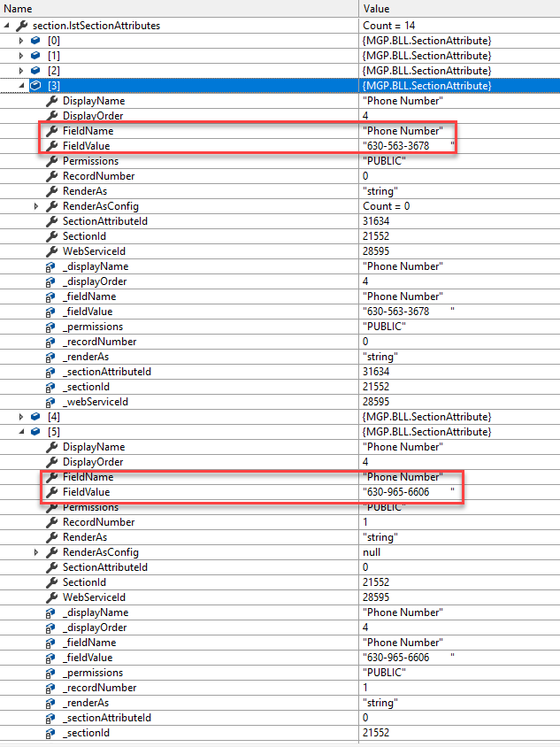Select the section.lstSectionAttributes name text
The width and height of the screenshot is (560, 747).
(x=96, y=26)
